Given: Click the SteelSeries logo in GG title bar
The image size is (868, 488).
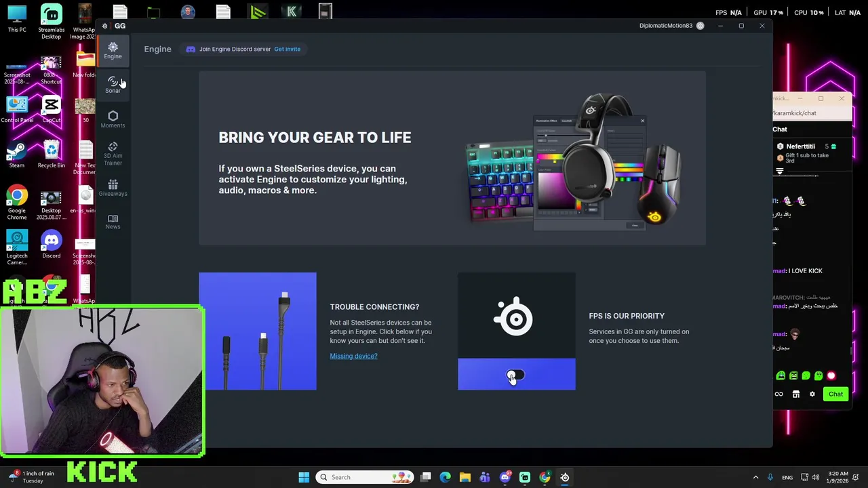Looking at the screenshot, I should (104, 26).
